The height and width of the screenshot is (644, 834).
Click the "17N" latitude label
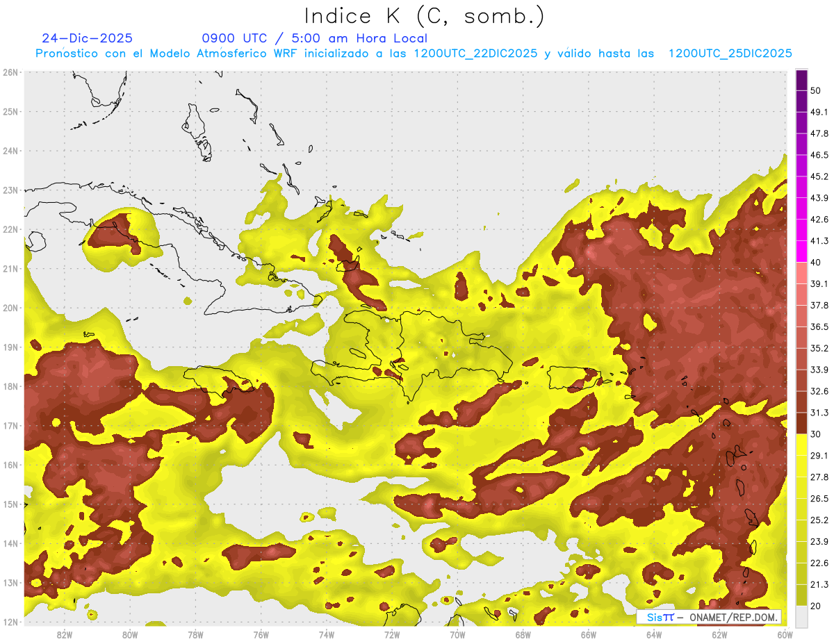pos(10,425)
